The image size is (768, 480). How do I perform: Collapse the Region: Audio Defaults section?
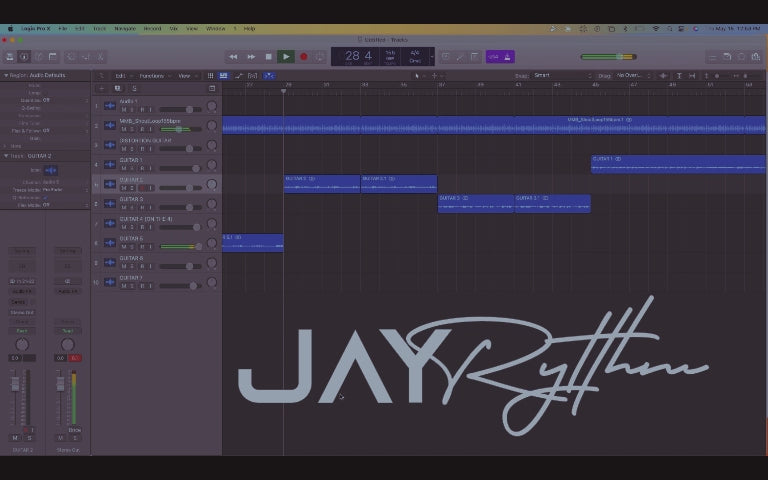point(6,75)
